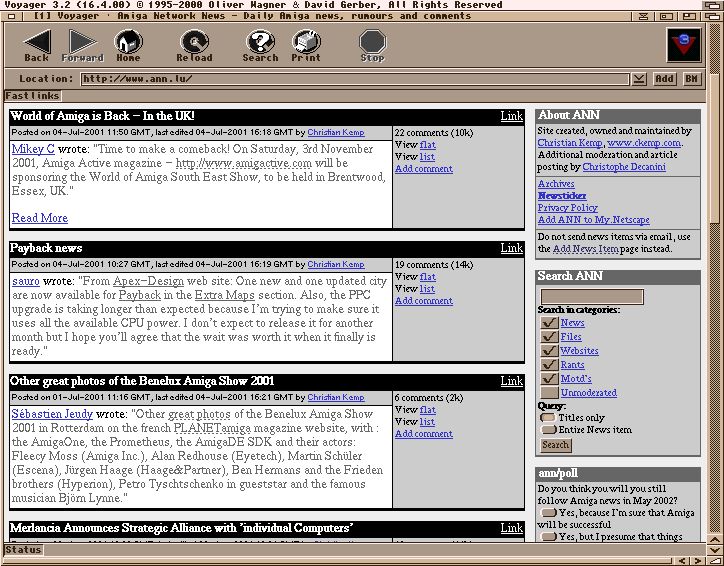Click the Add bookmark button
Image resolution: width=724 pixels, height=566 pixels.
[x=664, y=79]
